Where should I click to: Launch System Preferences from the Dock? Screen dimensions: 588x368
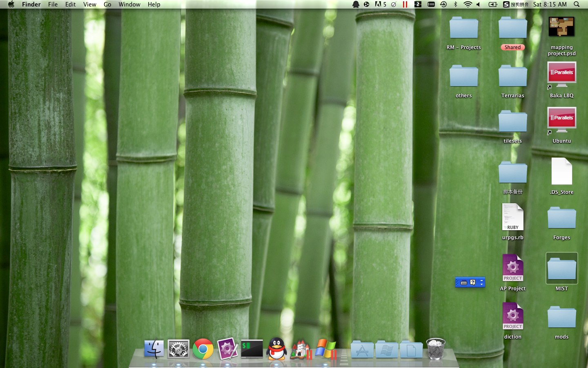tap(178, 349)
